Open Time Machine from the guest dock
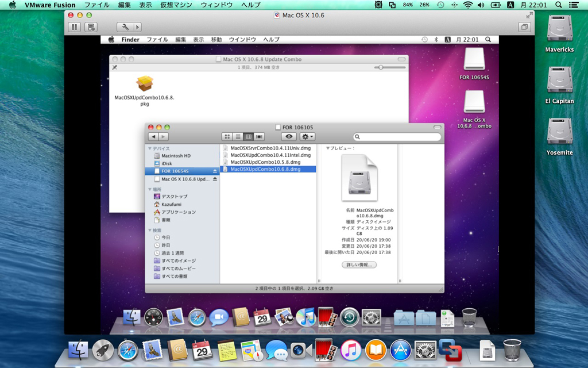This screenshot has width=588, height=368. [x=349, y=317]
